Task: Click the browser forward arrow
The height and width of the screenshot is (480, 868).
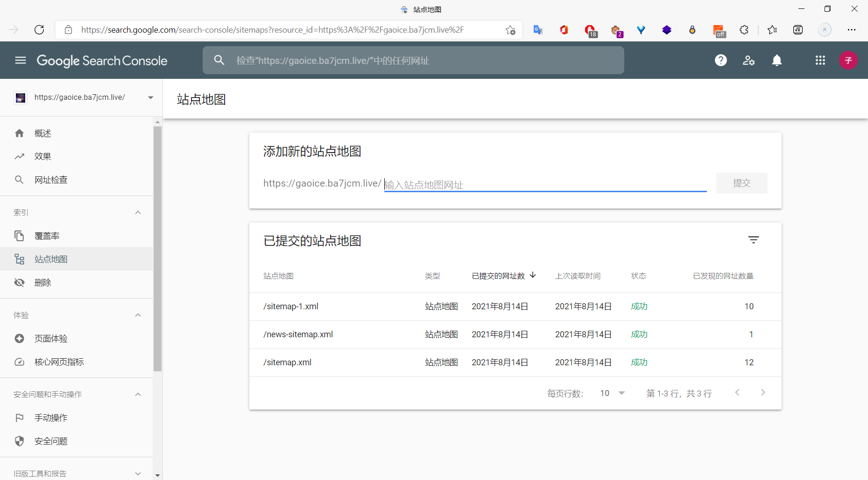Action: [x=14, y=30]
